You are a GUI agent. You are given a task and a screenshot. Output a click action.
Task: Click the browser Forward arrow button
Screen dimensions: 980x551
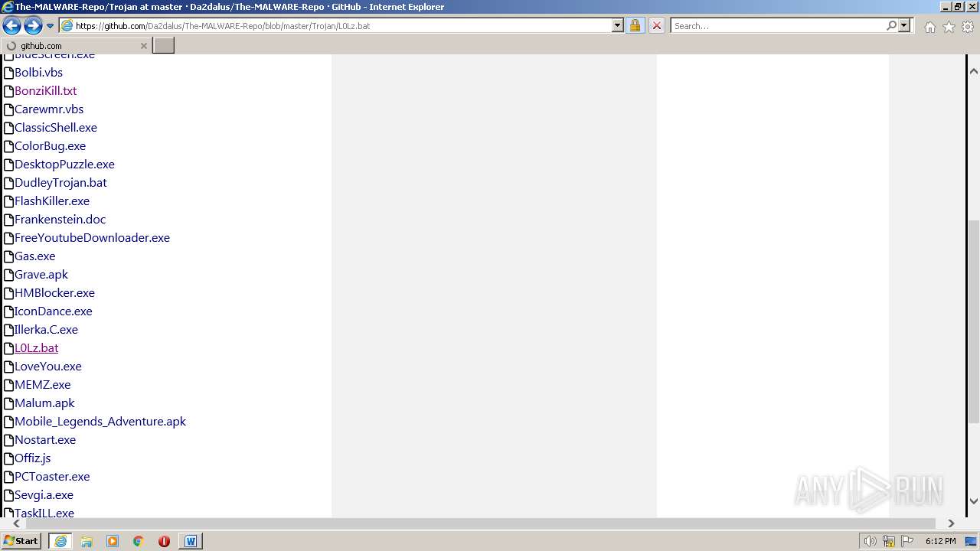(x=33, y=26)
